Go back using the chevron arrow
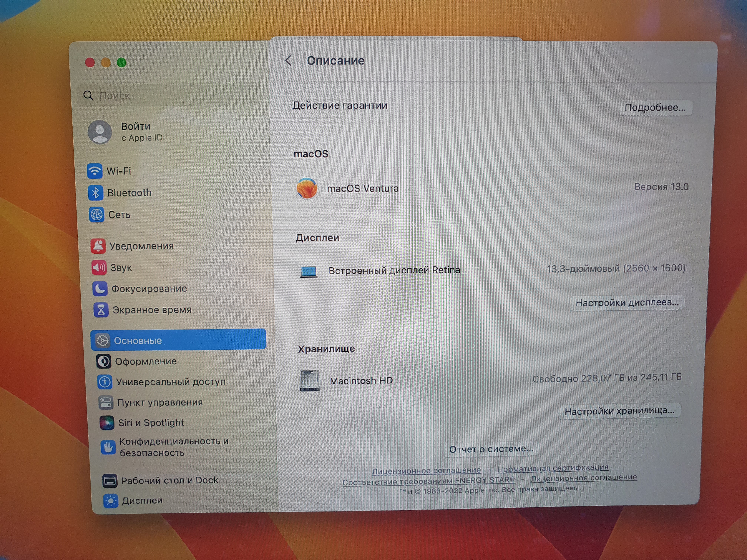Viewport: 747px width, 560px height. (x=288, y=61)
